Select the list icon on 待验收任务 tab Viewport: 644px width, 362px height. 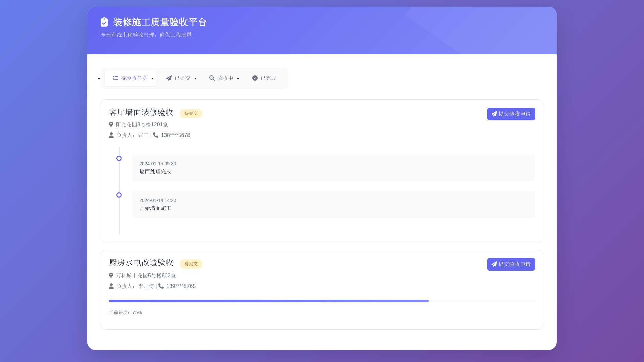(115, 78)
